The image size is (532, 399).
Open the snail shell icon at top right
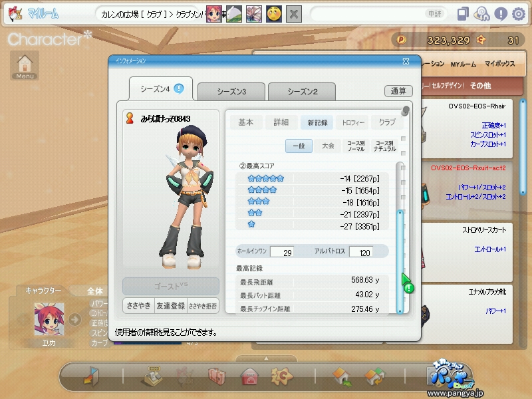481,14
